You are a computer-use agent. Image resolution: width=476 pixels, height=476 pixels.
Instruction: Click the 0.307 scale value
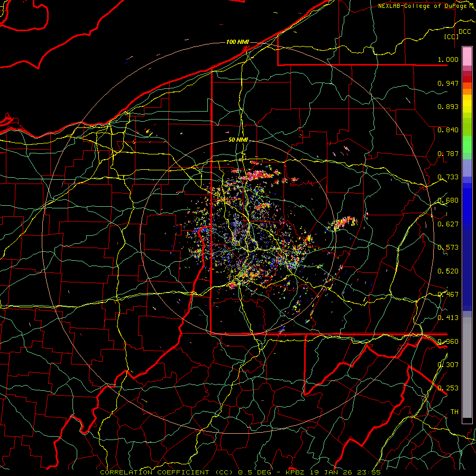448,365
